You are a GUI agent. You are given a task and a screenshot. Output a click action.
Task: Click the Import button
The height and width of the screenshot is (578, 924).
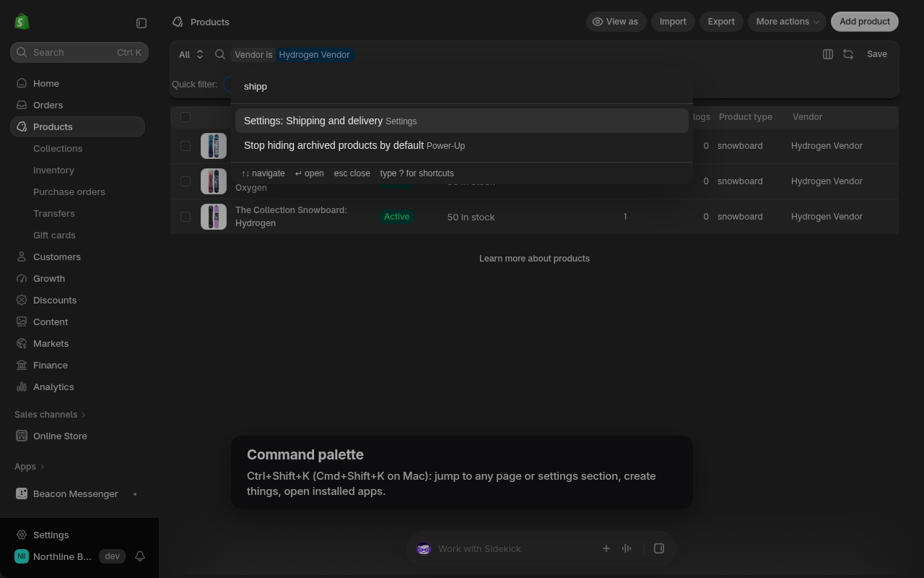[x=673, y=22]
